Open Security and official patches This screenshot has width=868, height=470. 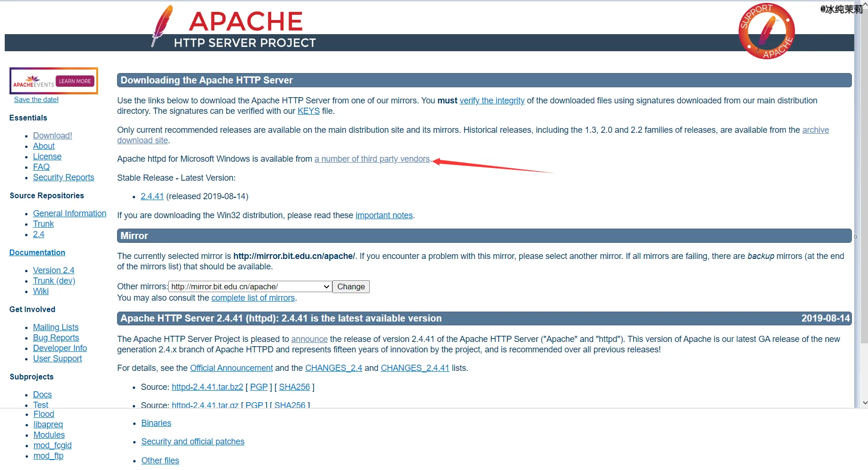[x=192, y=442]
